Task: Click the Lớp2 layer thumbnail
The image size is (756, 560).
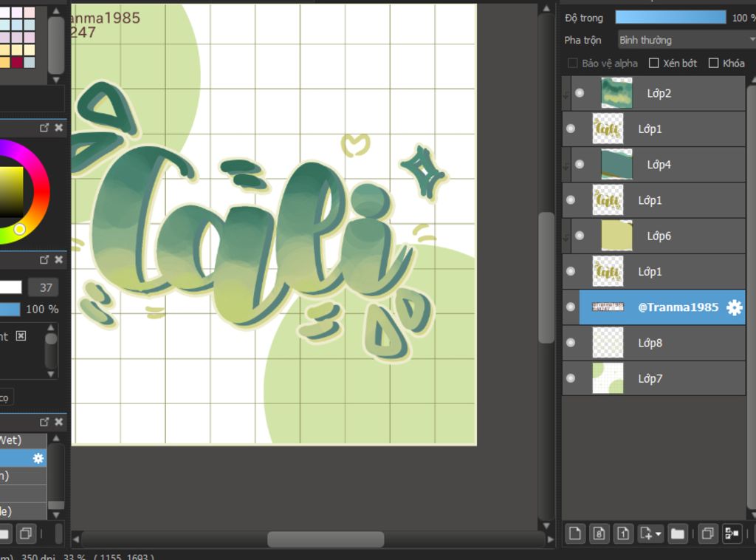Action: click(x=616, y=92)
